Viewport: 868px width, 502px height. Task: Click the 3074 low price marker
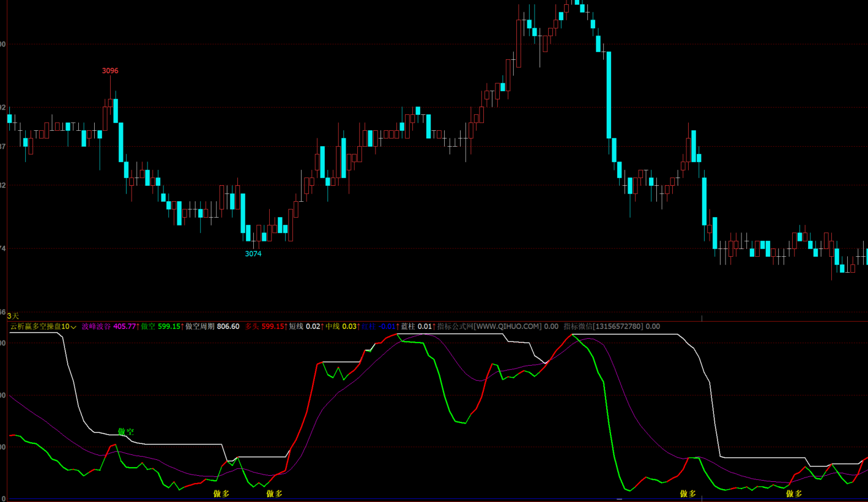click(x=253, y=254)
